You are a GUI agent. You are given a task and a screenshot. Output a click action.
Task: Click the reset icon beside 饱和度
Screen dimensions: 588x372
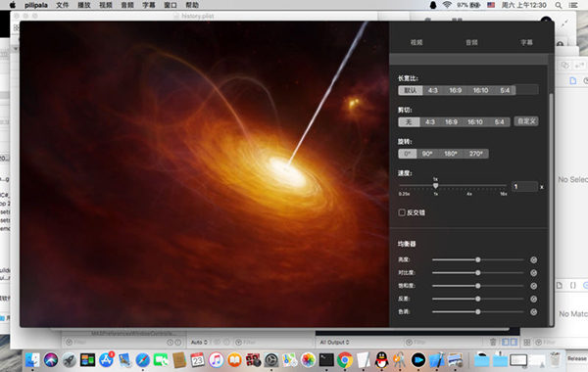tap(534, 286)
